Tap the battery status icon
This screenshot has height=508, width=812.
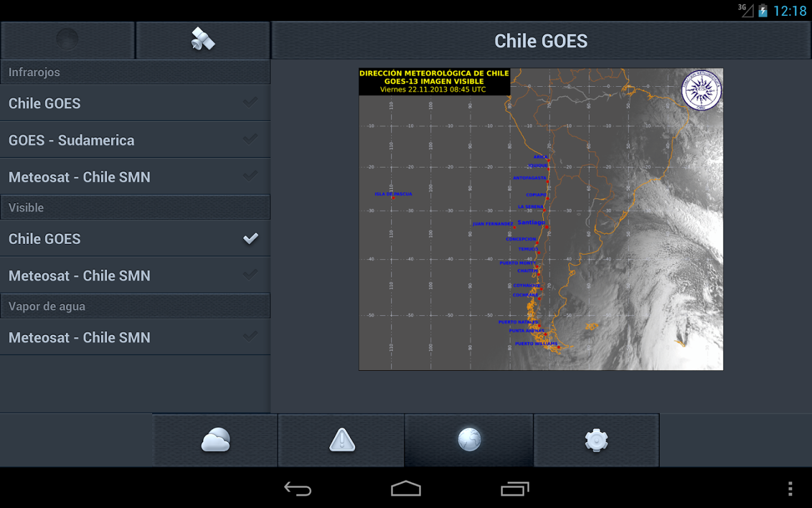763,11
